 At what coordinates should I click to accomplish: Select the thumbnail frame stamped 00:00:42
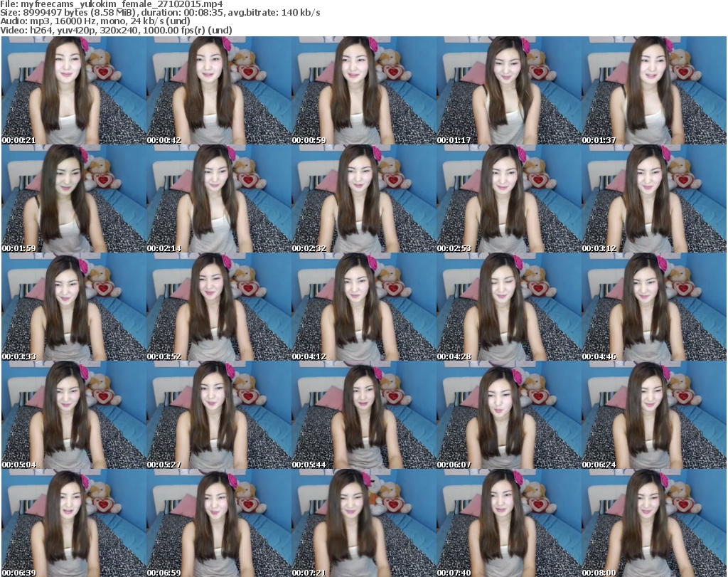pyautogui.click(x=219, y=90)
